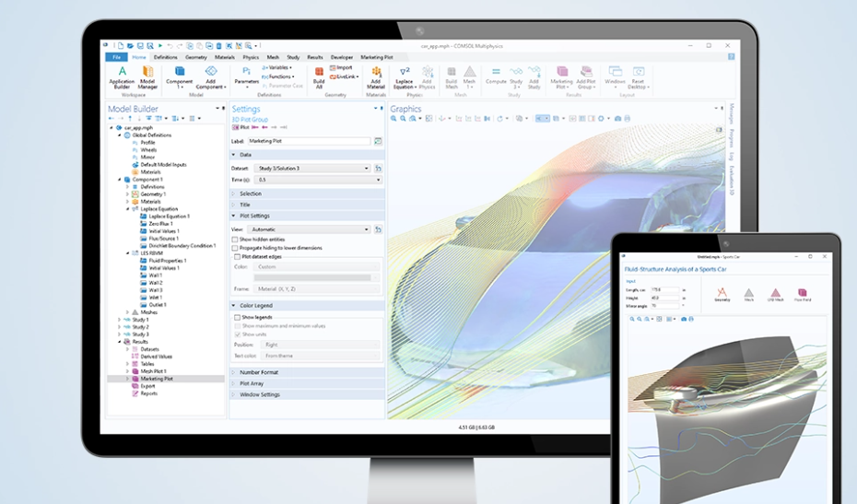Click the Add Plot Group button
This screenshot has width=857, height=504.
coord(586,77)
